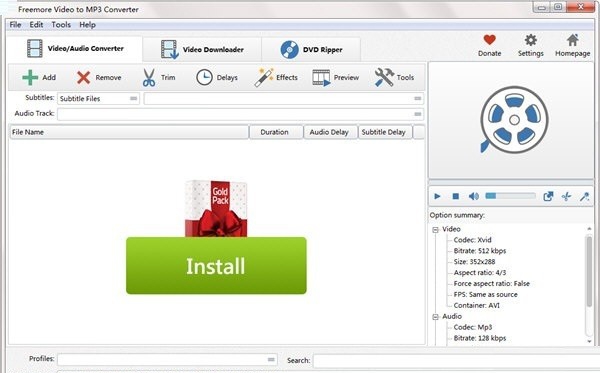Open the Edit menu

click(x=36, y=25)
